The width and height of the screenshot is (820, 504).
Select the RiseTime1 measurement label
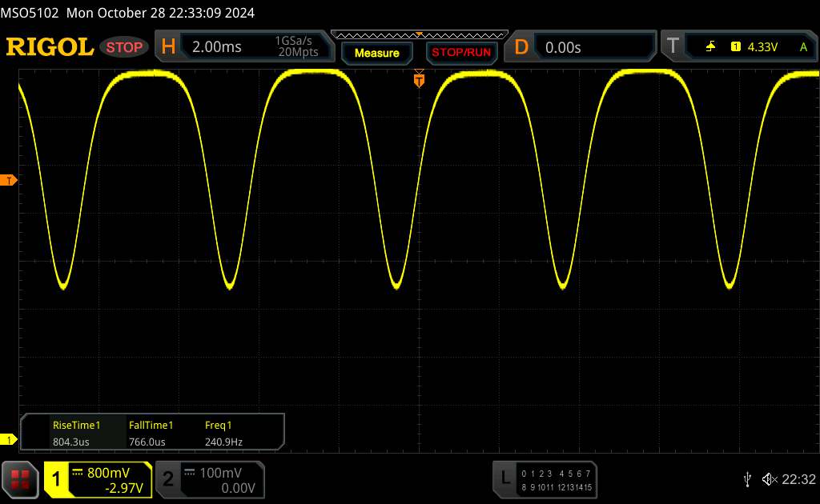tap(76, 425)
